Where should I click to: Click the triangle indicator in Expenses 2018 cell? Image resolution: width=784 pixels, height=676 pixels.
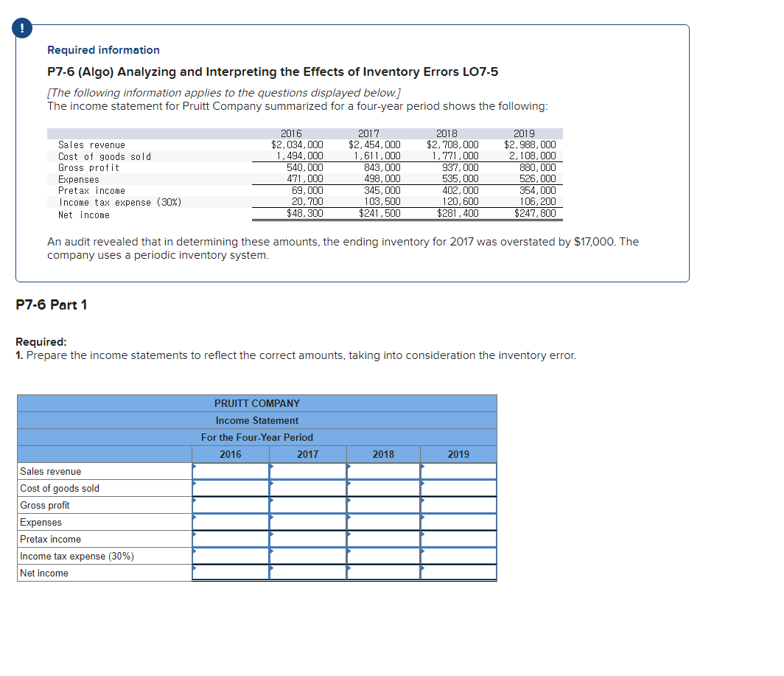pyautogui.click(x=349, y=518)
